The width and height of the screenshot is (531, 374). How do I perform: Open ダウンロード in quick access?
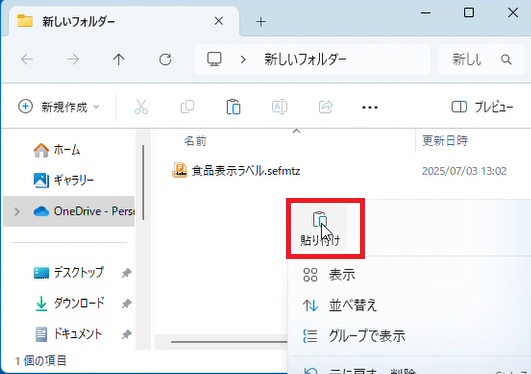click(x=69, y=303)
